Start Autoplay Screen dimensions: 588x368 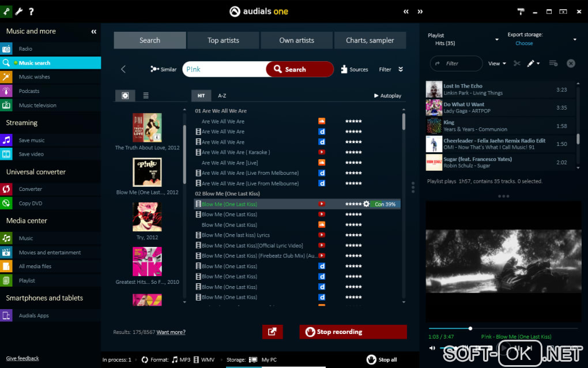pos(387,96)
